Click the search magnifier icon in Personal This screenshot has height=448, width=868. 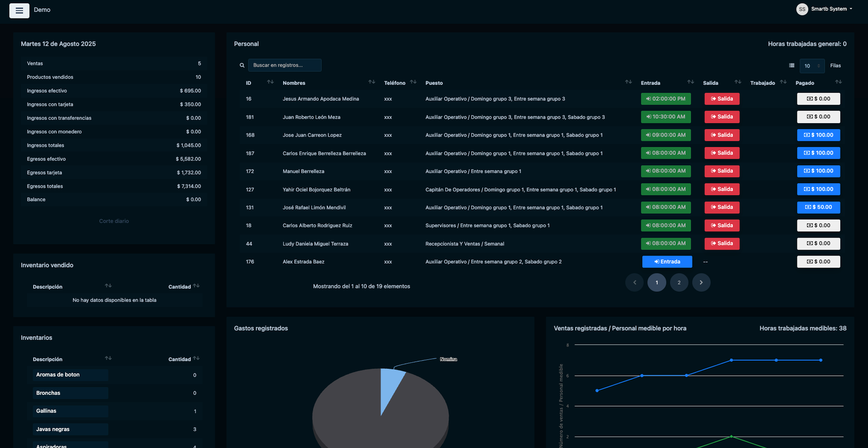pyautogui.click(x=242, y=65)
